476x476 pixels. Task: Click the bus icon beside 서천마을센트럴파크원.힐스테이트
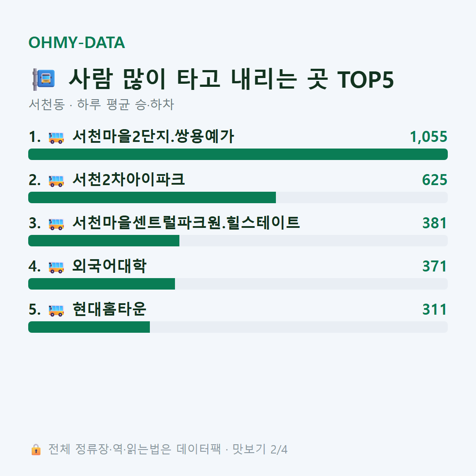point(56,224)
